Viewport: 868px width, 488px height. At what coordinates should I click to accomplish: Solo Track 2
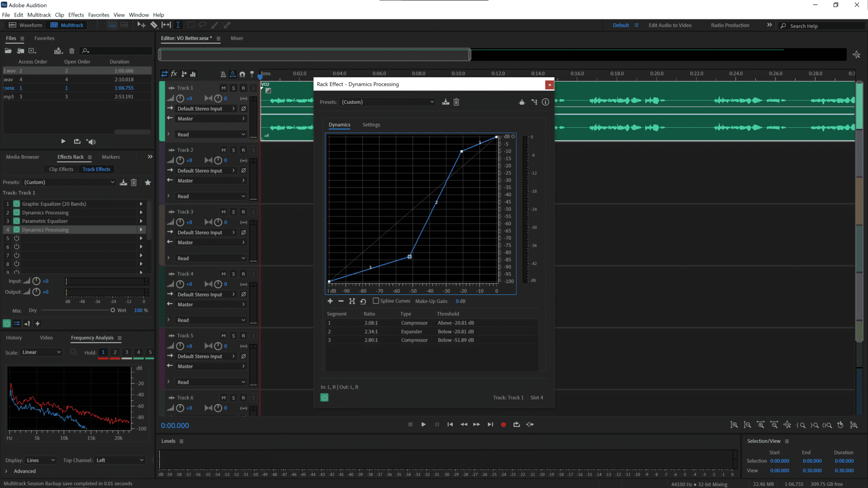(233, 150)
